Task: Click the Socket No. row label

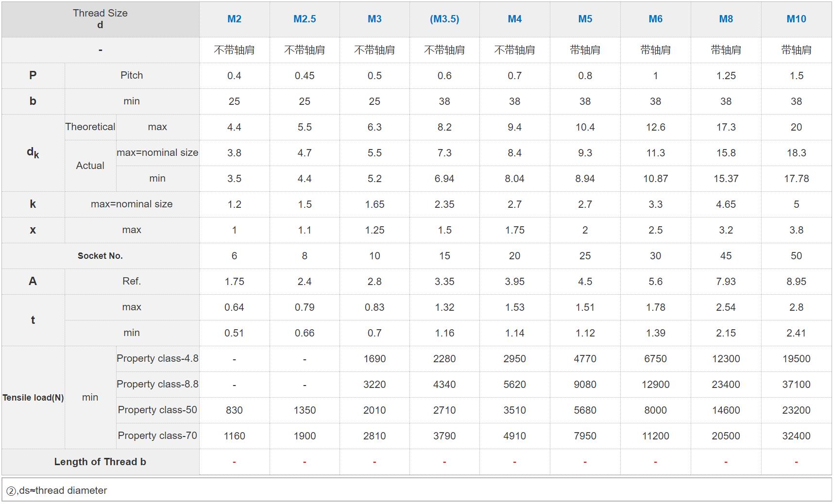Action: coord(100,256)
